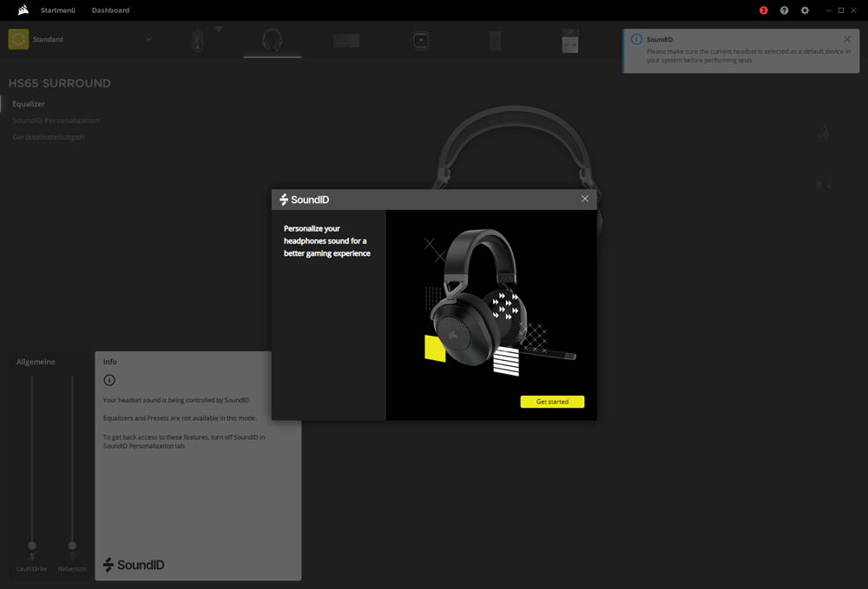868x589 pixels.
Task: Click 'Your headset sound is being controlled' text
Action: pyautogui.click(x=176, y=400)
